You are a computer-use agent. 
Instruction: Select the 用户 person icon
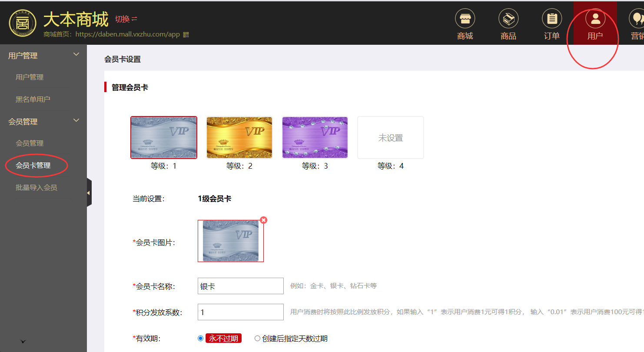[595, 20]
